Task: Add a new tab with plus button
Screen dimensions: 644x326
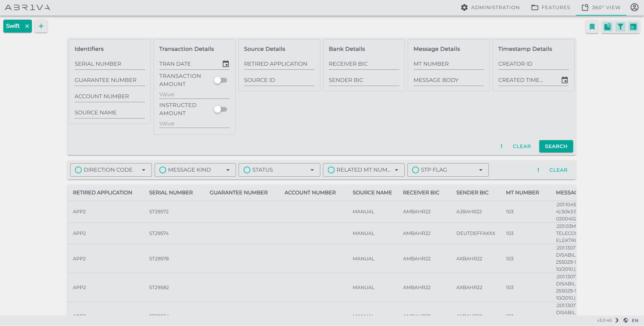Action: pos(41,26)
